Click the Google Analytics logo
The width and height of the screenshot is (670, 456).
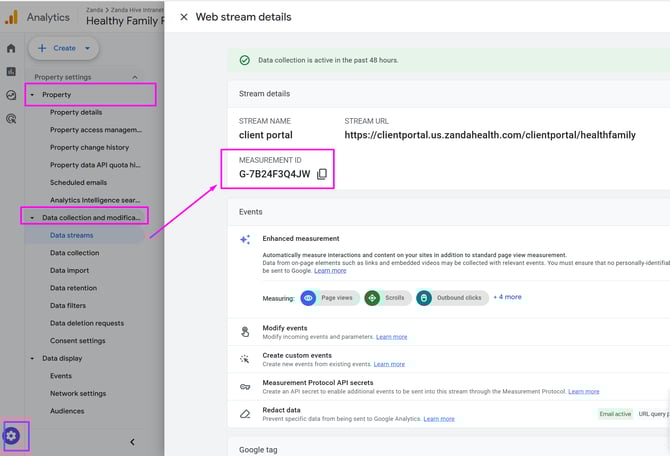click(12, 17)
